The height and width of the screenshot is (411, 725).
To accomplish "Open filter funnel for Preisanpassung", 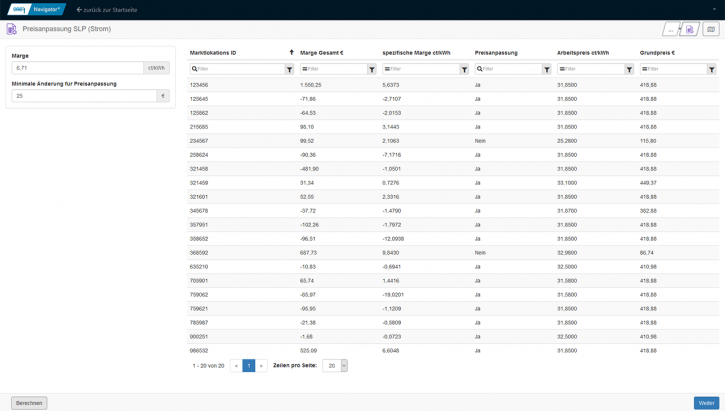I will tap(547, 69).
